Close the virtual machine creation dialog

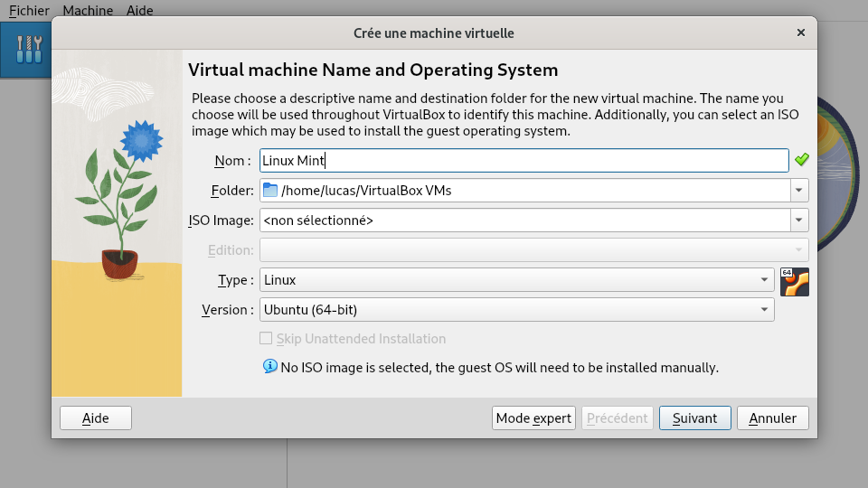pos(800,33)
